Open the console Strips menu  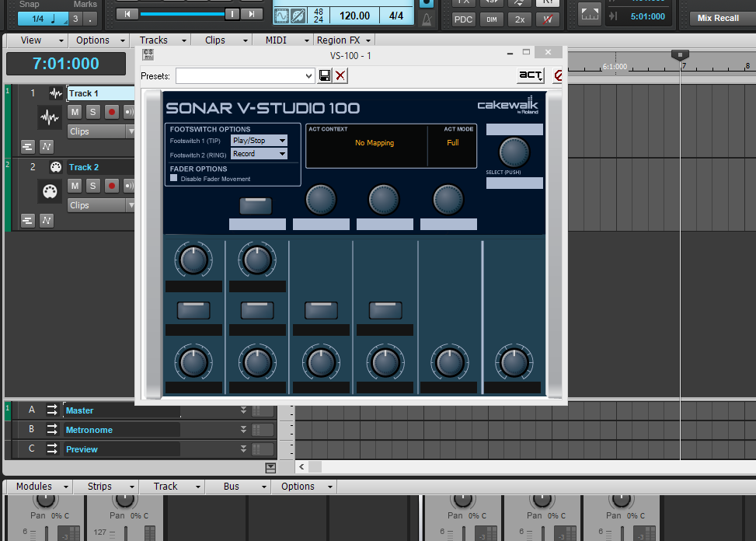[106, 487]
